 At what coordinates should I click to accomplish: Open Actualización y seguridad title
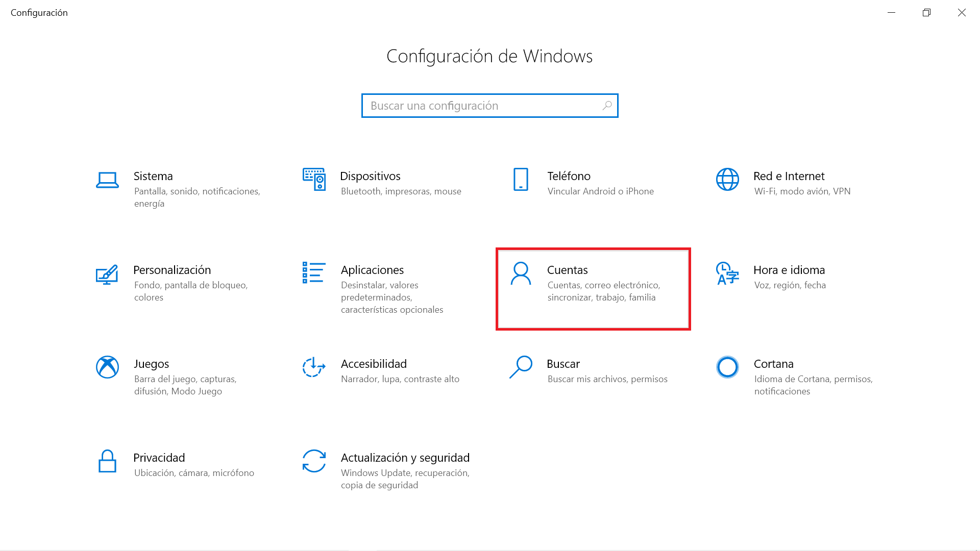(x=405, y=458)
